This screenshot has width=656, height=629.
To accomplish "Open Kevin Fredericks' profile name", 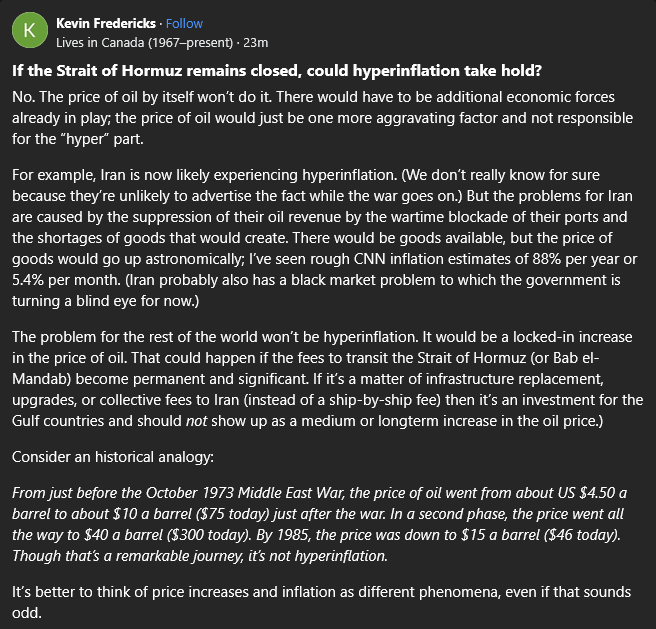I will tap(106, 23).
